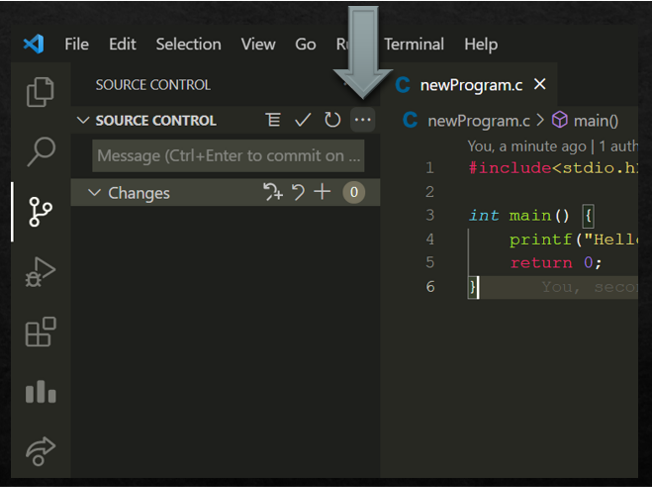Open the Help menu
Screen dimensions: 652x487
tap(481, 44)
